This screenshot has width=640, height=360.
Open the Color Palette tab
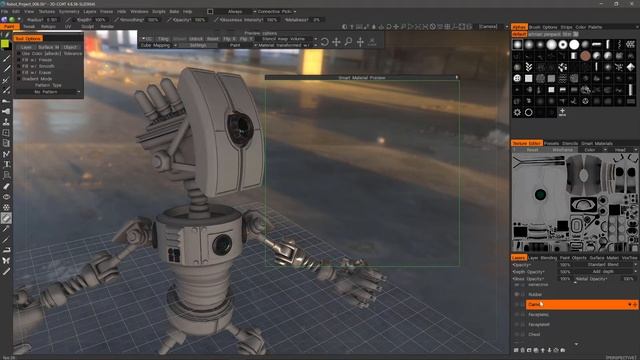589,27
